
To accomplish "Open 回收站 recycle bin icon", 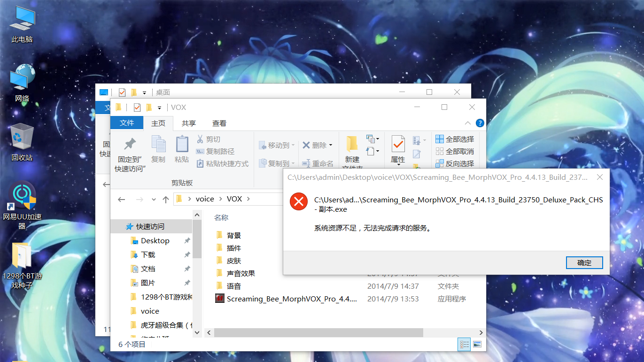I will [22, 143].
